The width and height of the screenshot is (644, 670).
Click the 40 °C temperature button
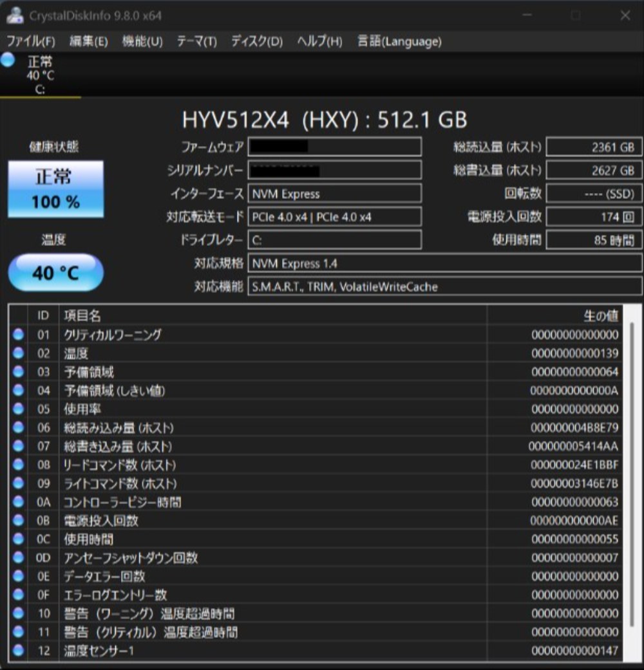point(55,273)
